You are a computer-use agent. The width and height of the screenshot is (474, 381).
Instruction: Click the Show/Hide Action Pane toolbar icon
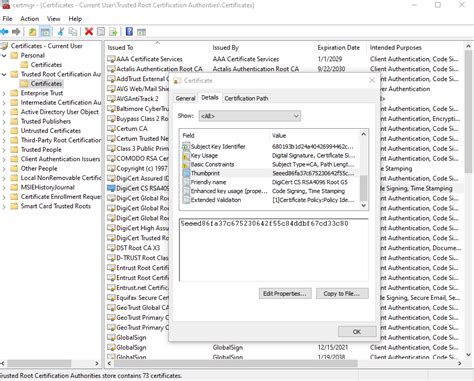point(141,32)
